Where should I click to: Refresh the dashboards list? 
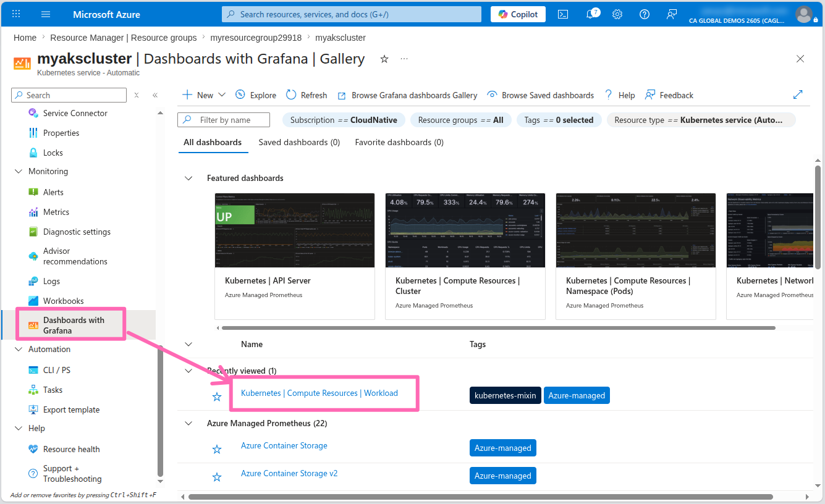pos(307,95)
